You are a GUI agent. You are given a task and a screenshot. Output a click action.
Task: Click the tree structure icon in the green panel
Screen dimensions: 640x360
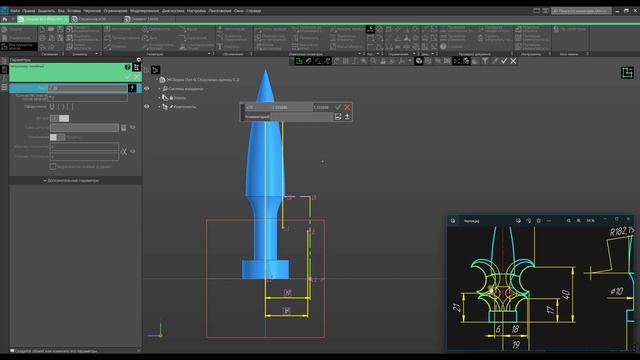coord(136,67)
